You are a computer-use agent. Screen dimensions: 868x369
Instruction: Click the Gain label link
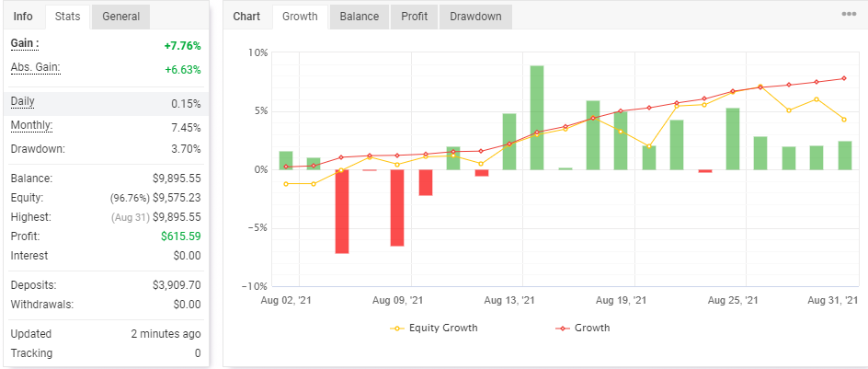pos(25,43)
